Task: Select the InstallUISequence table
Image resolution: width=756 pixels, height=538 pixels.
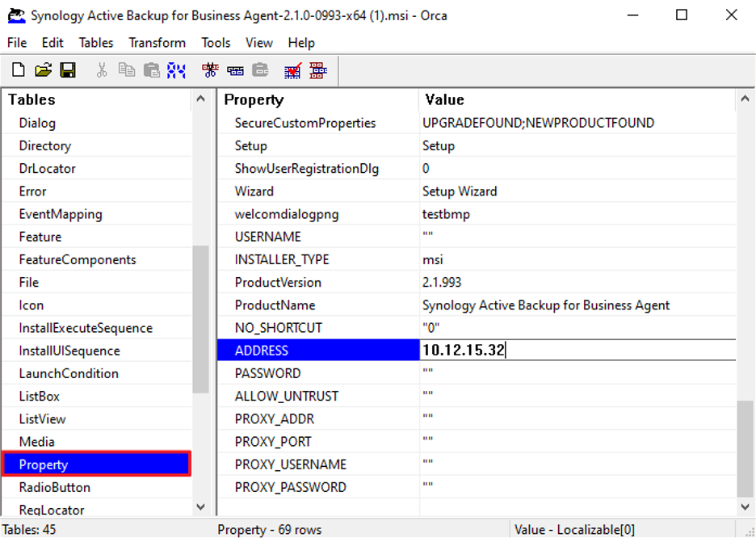Action: pyautogui.click(x=96, y=351)
